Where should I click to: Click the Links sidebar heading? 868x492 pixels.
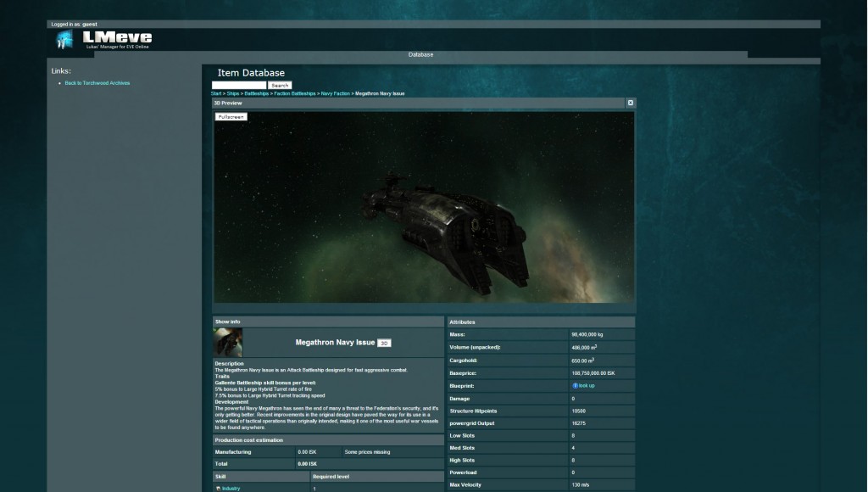coord(61,71)
